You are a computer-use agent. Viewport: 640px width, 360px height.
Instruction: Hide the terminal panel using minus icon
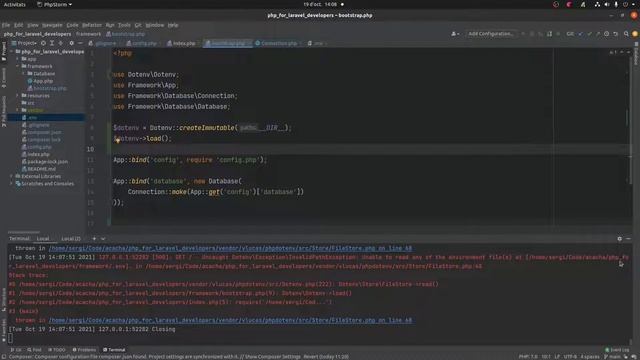point(628,239)
